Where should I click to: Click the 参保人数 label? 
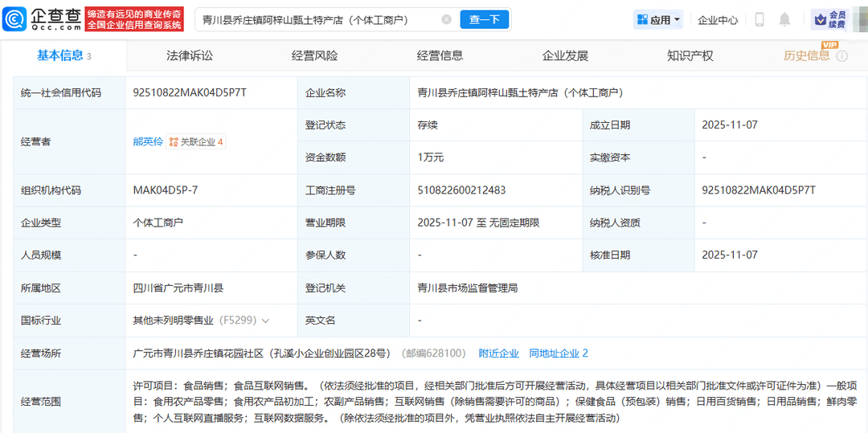pos(325,255)
